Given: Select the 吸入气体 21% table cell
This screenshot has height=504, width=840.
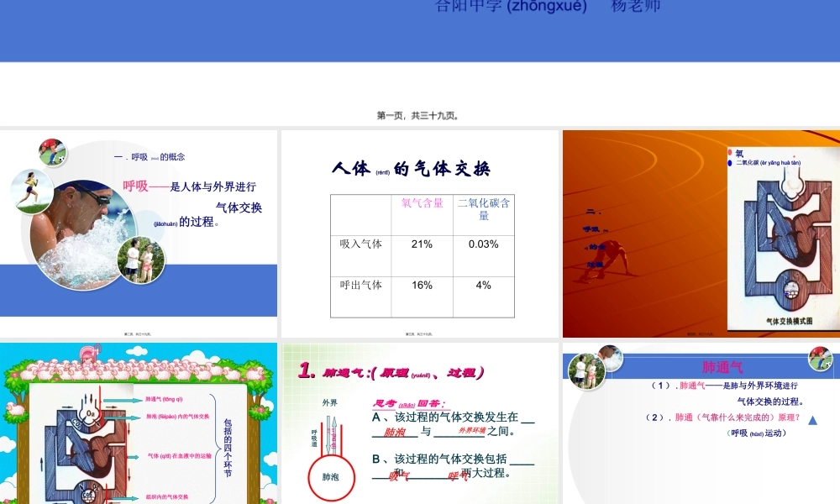Looking at the screenshot, I should (x=423, y=244).
